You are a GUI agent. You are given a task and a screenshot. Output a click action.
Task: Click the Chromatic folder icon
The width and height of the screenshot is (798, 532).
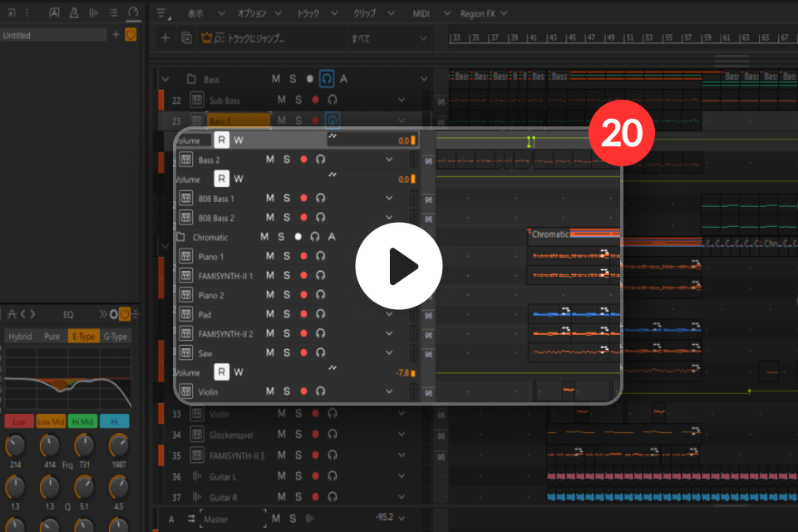tap(180, 237)
